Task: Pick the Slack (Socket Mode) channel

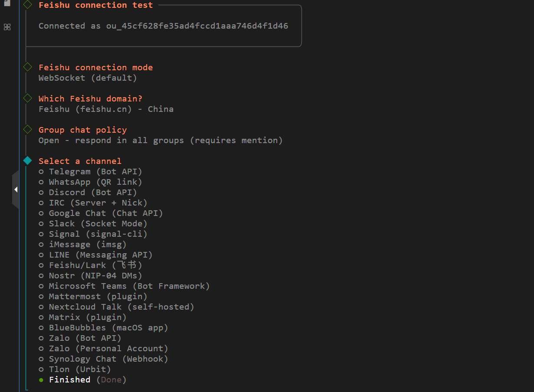Action: [x=98, y=224]
